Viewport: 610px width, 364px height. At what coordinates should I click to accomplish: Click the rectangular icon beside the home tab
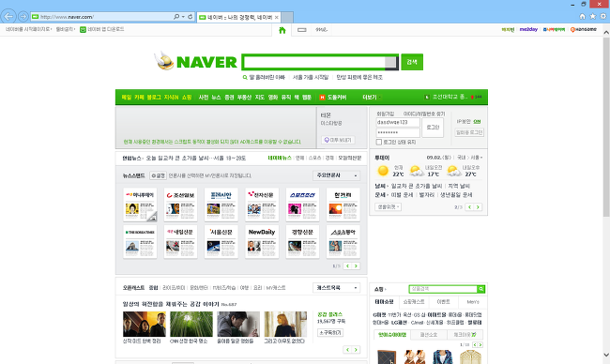pyautogui.click(x=302, y=30)
